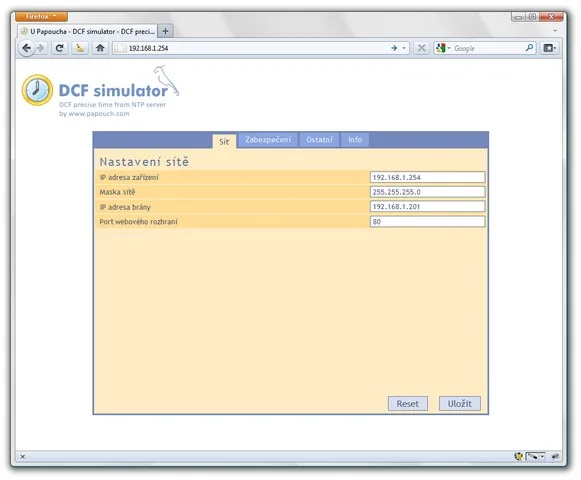Open the Firefox application menu
The height and width of the screenshot is (480, 581).
tap(42, 17)
